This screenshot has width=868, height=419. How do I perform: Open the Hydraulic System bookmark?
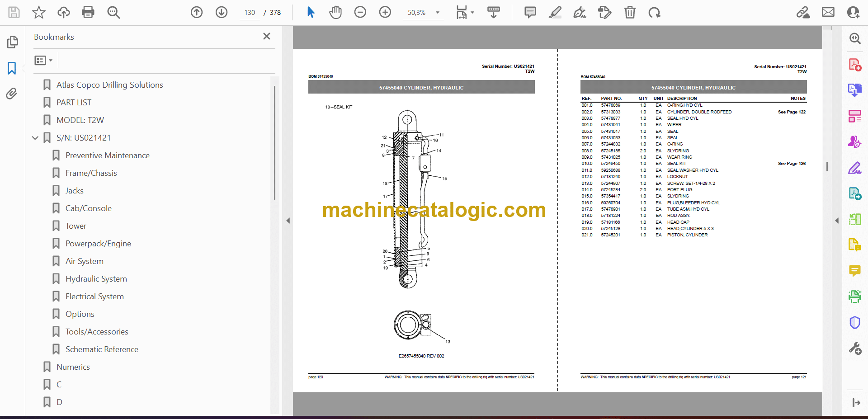[96, 279]
